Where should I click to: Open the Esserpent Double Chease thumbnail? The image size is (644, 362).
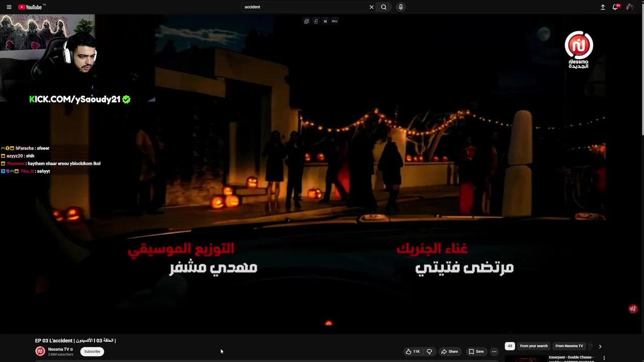[x=525, y=358]
